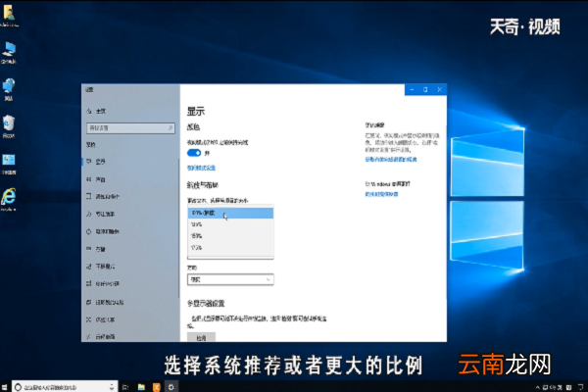Select the Administrator user folder desktop icon

pos(9,15)
